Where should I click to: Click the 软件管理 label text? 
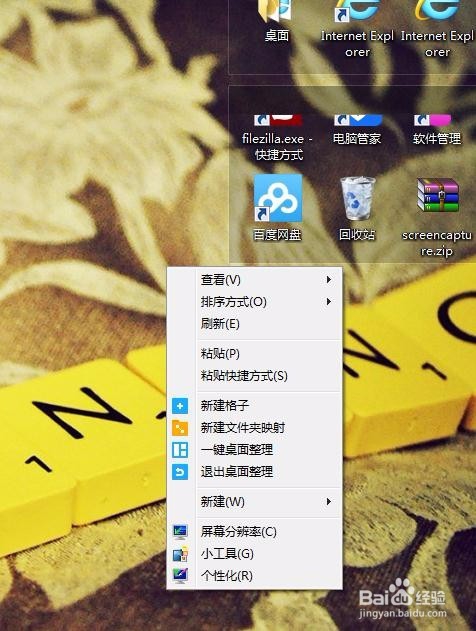click(437, 139)
